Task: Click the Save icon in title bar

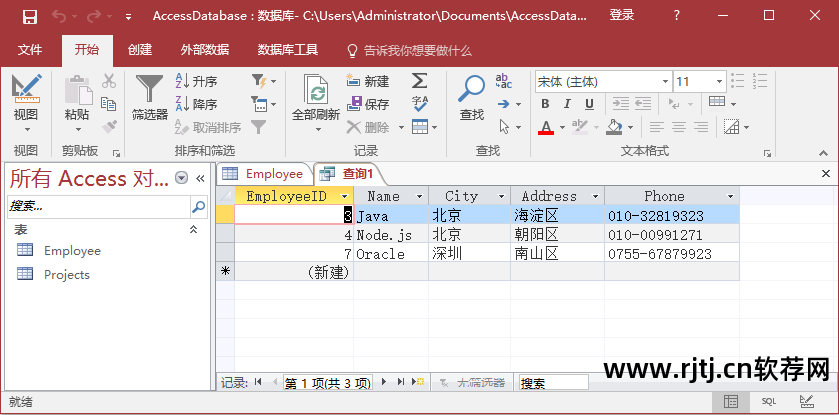Action: tap(30, 16)
